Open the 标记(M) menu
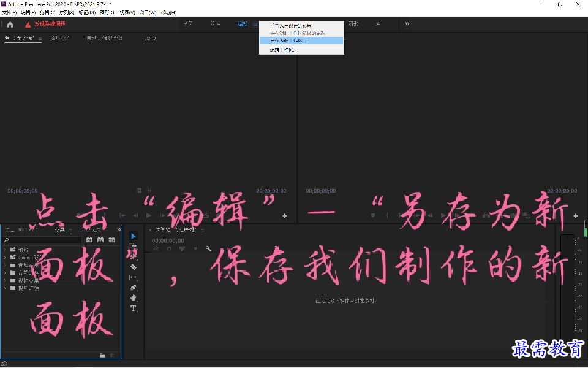The width and height of the screenshot is (588, 368). coord(87,13)
